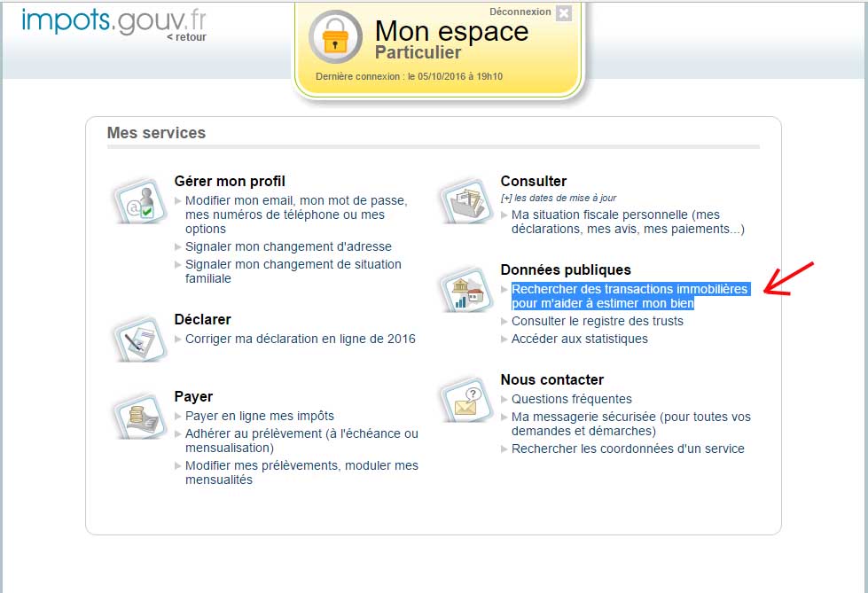
Task: Open 'Corriger ma déclaration en ligne de 2016'
Action: (300, 339)
